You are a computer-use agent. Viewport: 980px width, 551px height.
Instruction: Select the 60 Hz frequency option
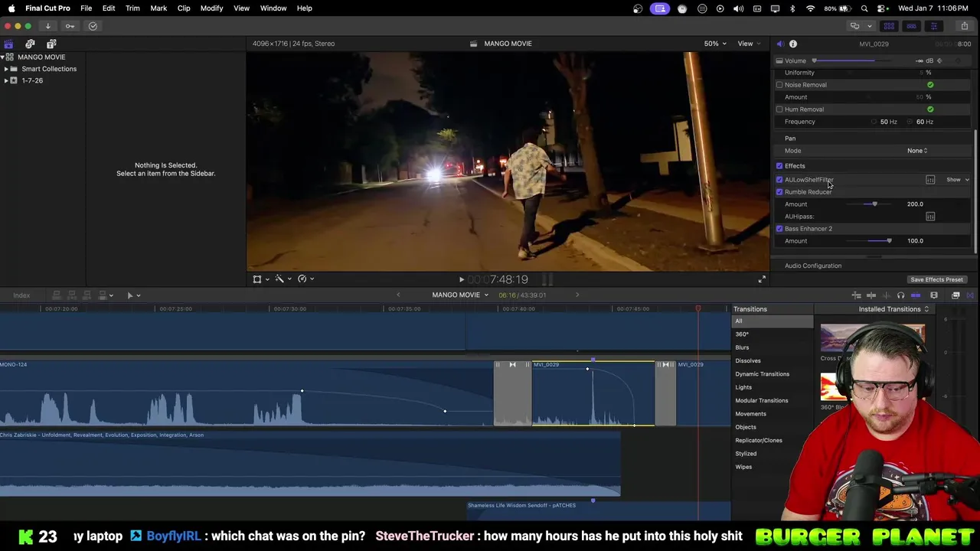[910, 122]
